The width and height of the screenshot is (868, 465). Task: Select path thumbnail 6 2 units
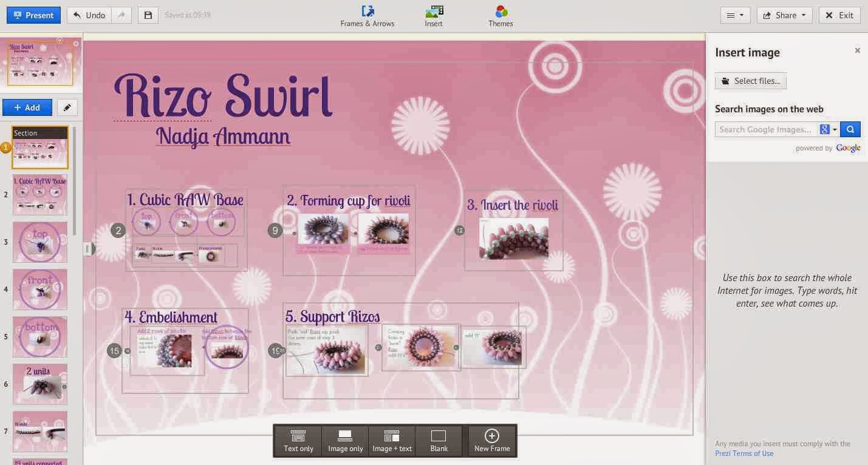coord(40,384)
